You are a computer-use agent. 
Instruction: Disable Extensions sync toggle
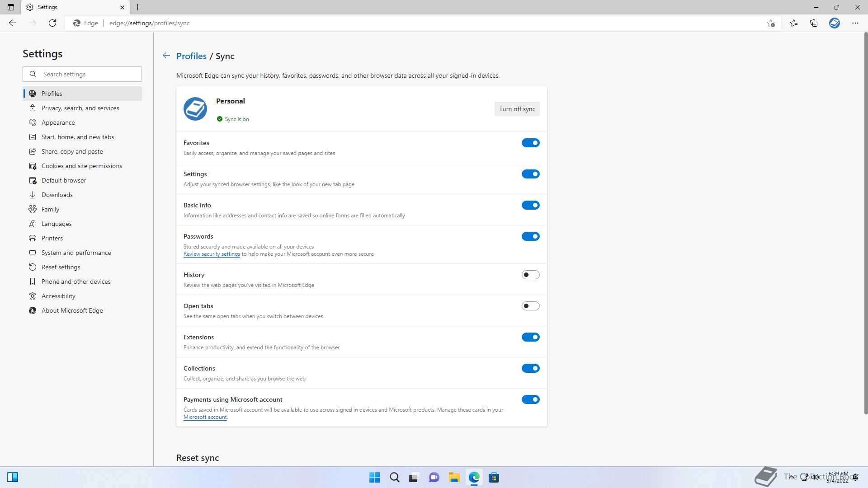[x=530, y=337]
